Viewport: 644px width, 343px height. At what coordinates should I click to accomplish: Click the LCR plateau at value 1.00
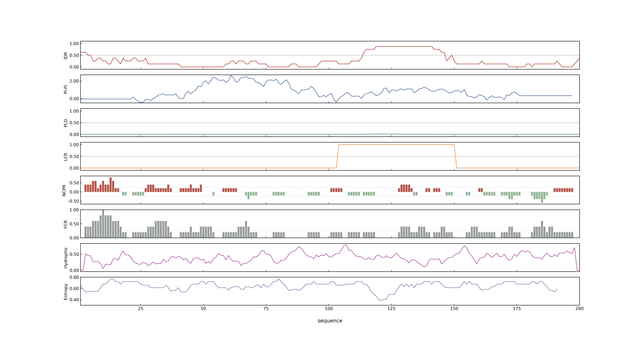(x=396, y=145)
